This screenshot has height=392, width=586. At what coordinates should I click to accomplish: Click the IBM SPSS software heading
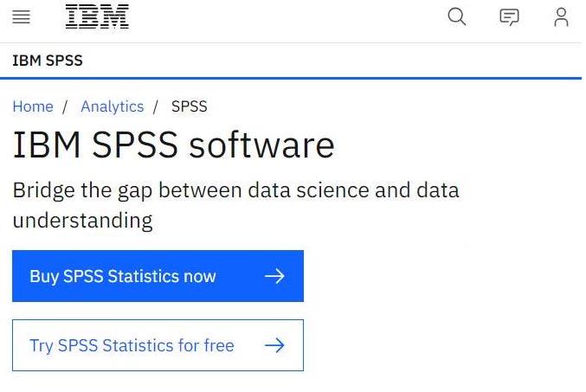point(173,145)
